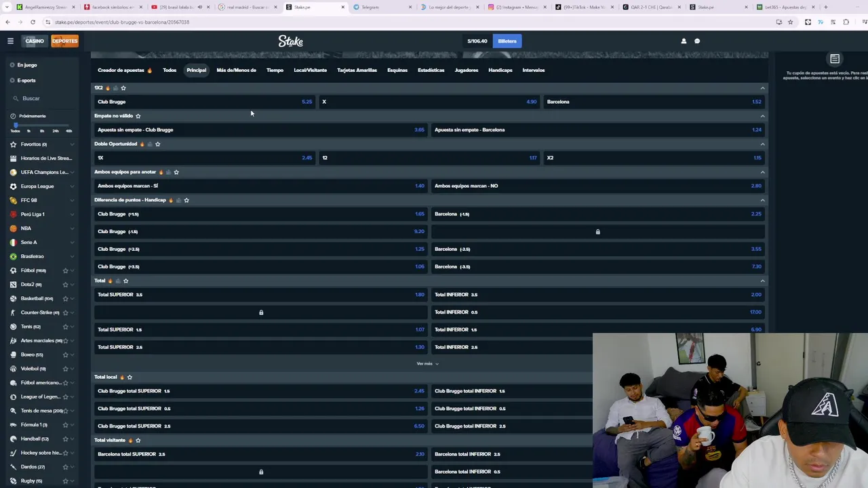Select the Fútbol sport icon
This screenshot has width=868, height=488.
(13, 270)
